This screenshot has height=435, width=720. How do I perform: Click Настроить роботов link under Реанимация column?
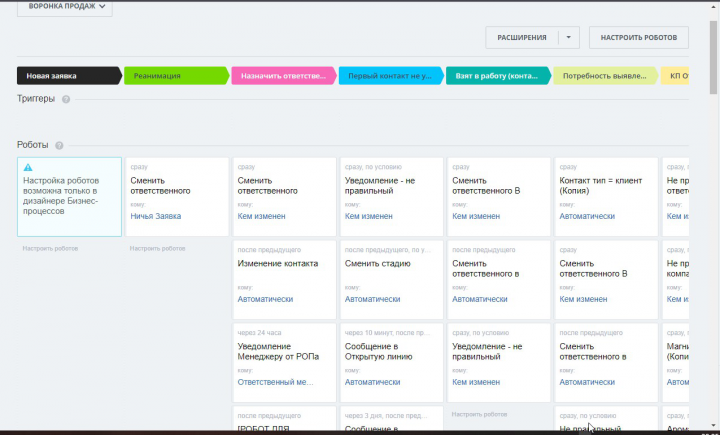pyautogui.click(x=158, y=249)
